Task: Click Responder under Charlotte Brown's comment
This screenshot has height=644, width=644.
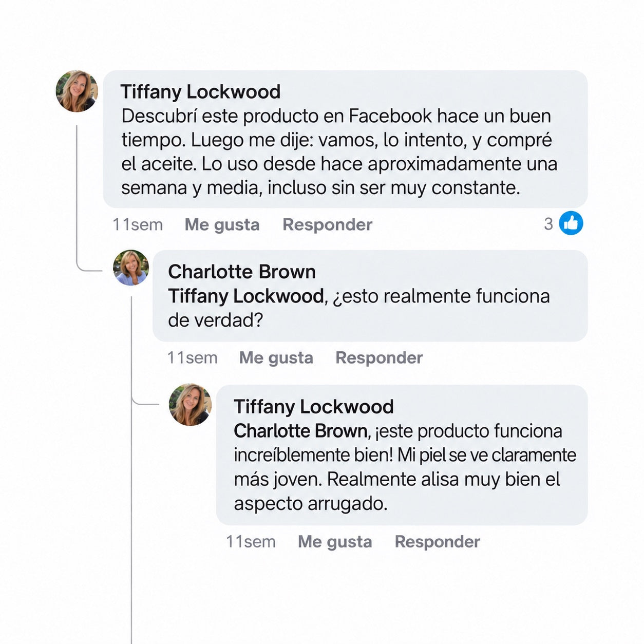Action: coord(379,357)
